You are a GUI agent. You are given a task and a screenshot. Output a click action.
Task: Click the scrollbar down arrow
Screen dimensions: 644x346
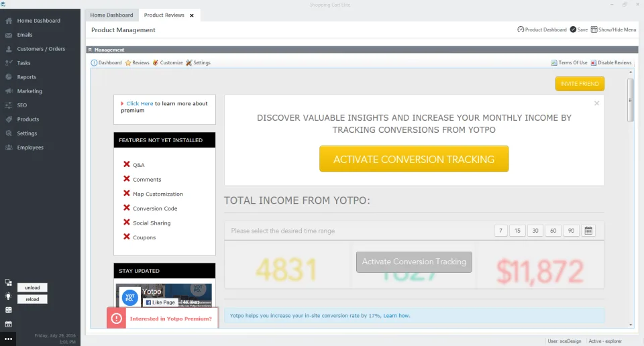click(x=631, y=325)
